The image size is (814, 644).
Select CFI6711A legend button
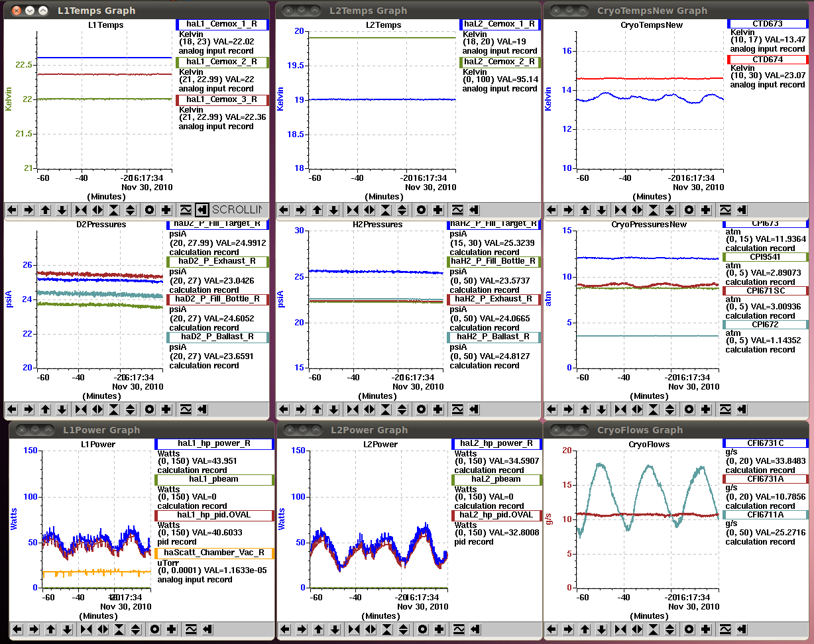766,515
